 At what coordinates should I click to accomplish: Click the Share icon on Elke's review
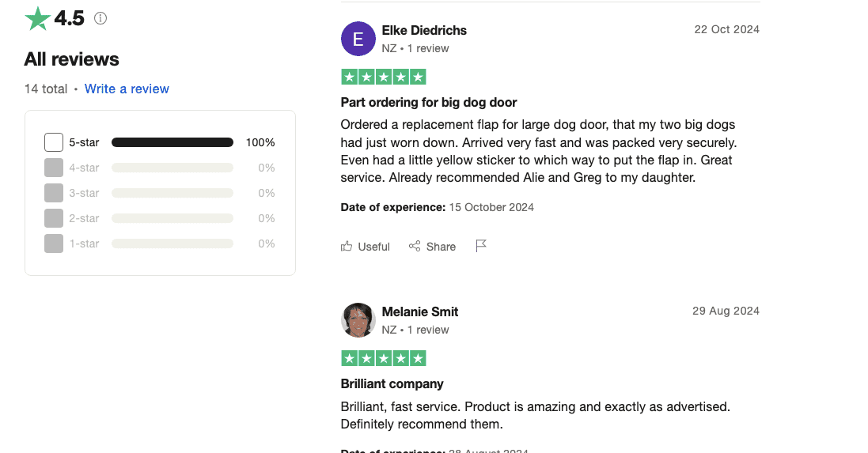415,247
